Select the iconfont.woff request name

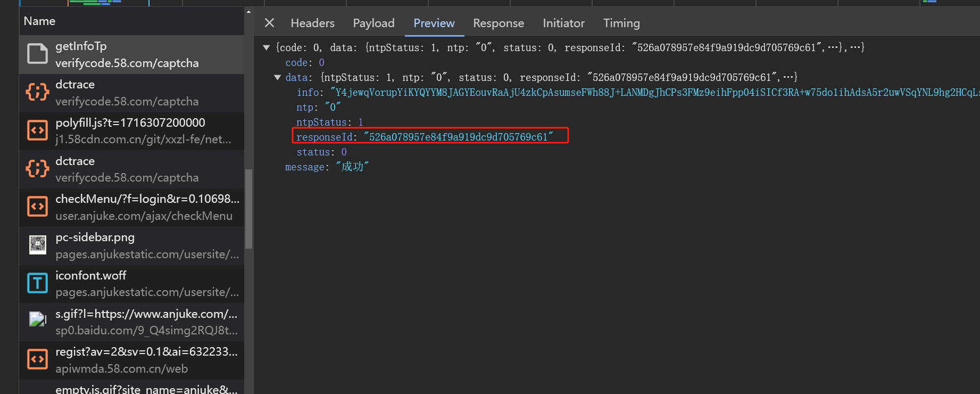click(90, 275)
